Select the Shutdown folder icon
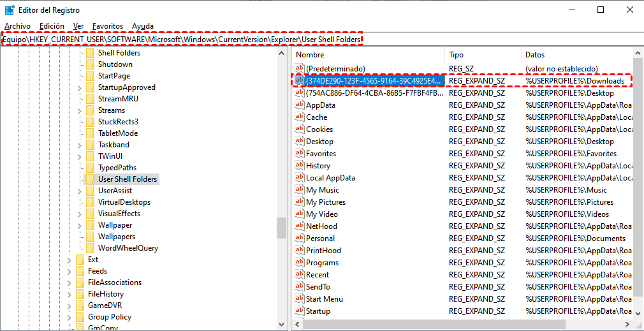Screen dimensions: 644x331 [90, 64]
